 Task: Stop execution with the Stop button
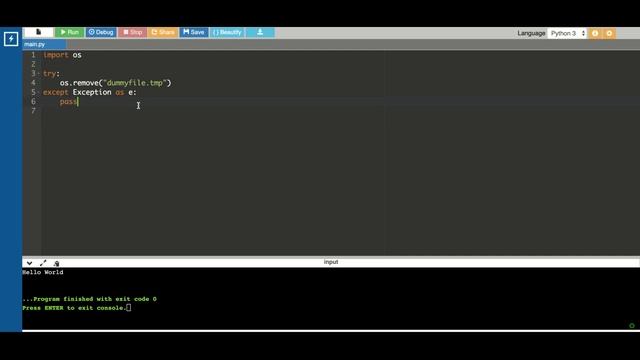(x=133, y=32)
